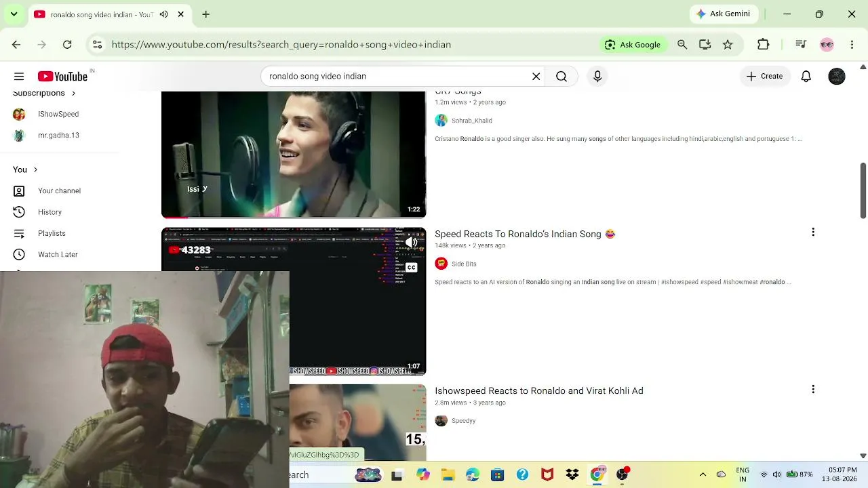Screen dimensions: 868x488
Task: Click Ask Gemini button
Action: pyautogui.click(x=724, y=14)
